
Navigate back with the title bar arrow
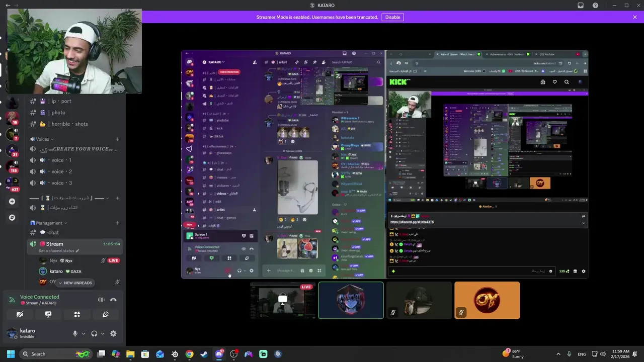(8, 5)
